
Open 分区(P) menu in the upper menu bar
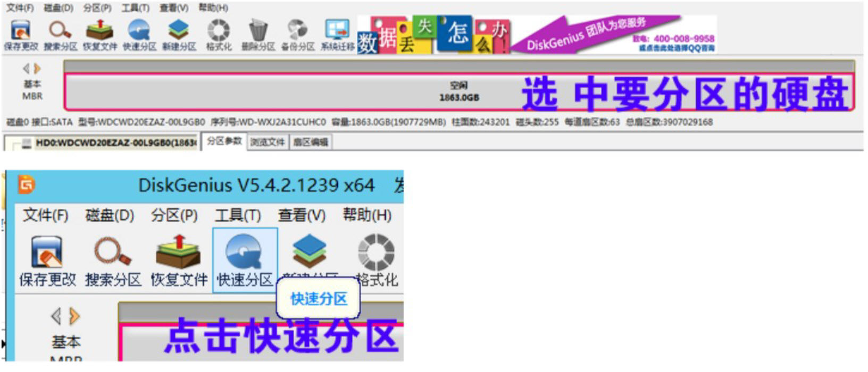point(97,8)
